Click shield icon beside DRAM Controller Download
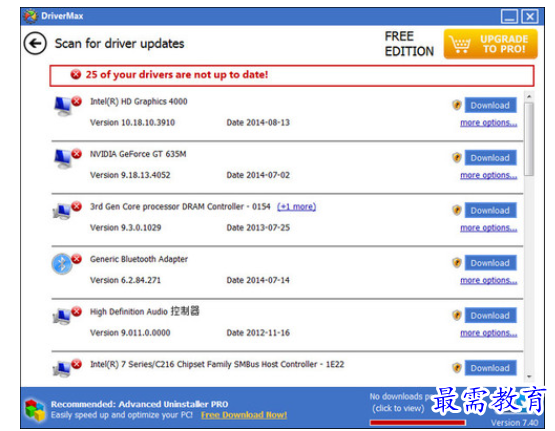 point(457,210)
